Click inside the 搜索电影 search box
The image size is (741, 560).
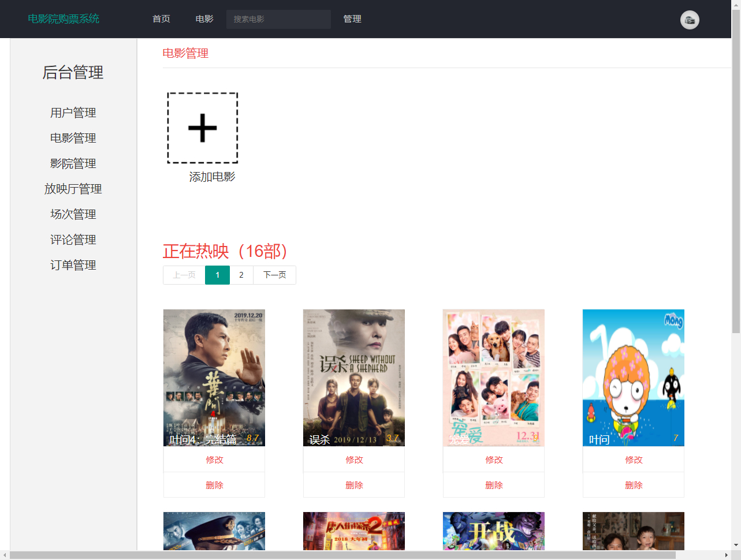278,19
